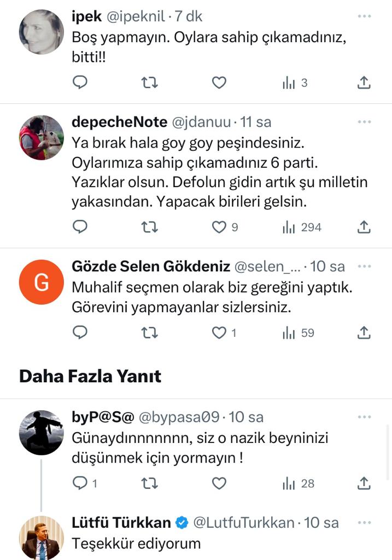
Task: View analytics of depecheNote's tweet (294 views)
Action: [302, 227]
